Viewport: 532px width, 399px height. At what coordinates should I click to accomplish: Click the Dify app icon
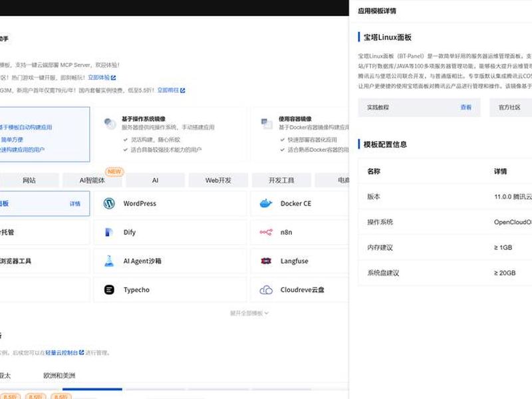(109, 232)
